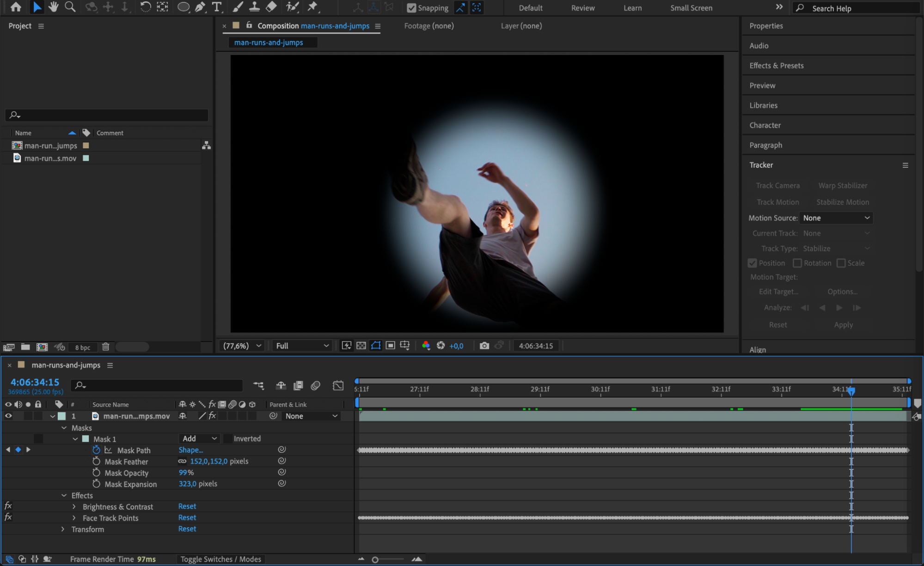Click the Take Snapshot camera icon
This screenshot has height=566, width=924.
[484, 346]
